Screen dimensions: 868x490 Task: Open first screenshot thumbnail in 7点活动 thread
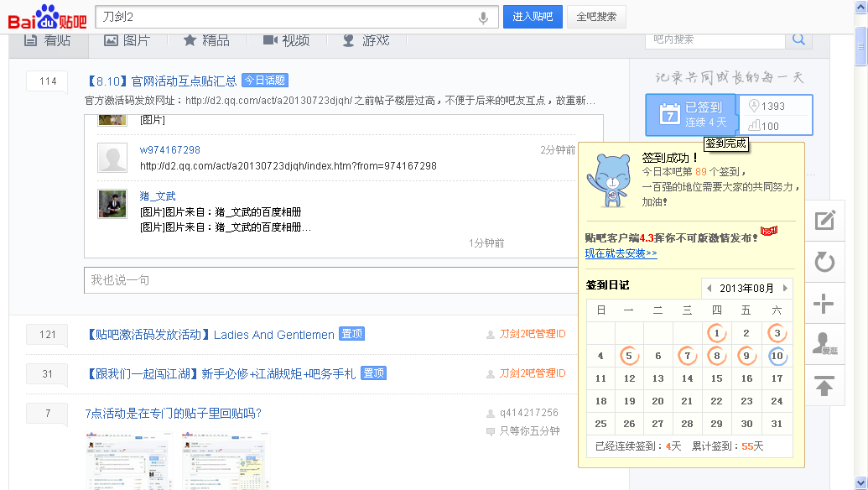click(129, 460)
